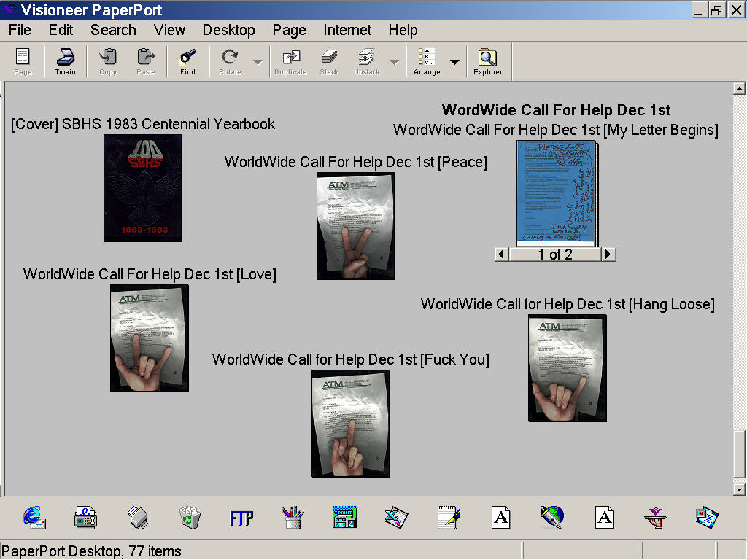Click the '[Cover] SBHS 1983 Centennial Yearbook' title
The height and width of the screenshot is (560, 747).
coord(143,124)
